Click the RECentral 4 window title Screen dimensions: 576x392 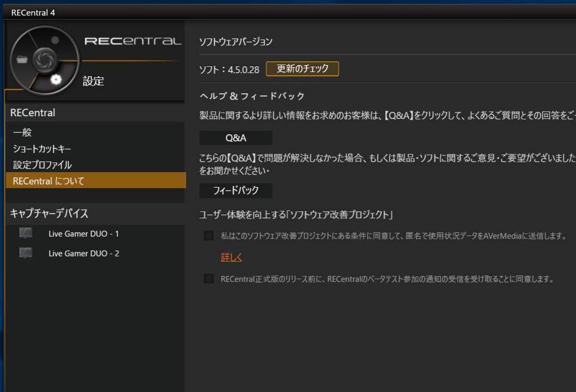click(33, 13)
